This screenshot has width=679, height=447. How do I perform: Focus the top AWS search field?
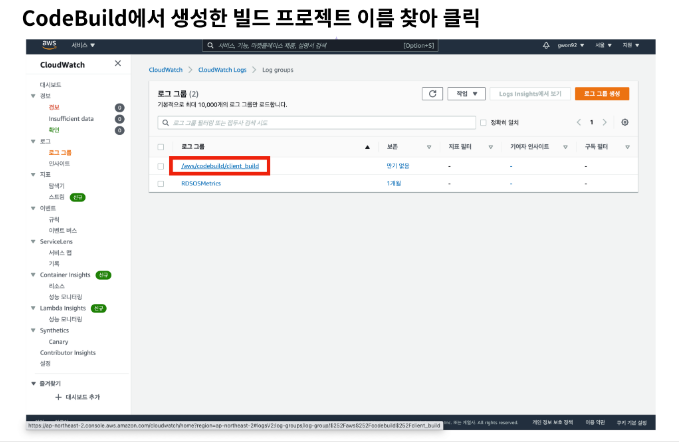(x=320, y=45)
